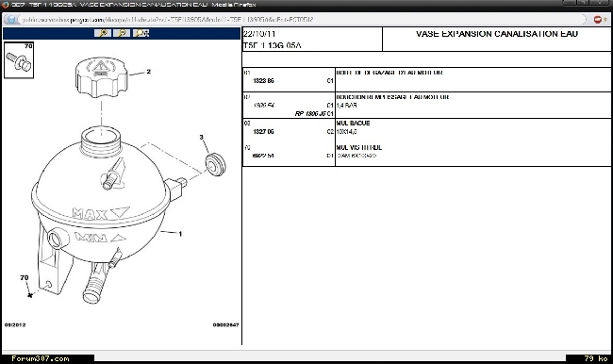Click callout number 1 beside the tank
613x364 pixels.
click(180, 234)
